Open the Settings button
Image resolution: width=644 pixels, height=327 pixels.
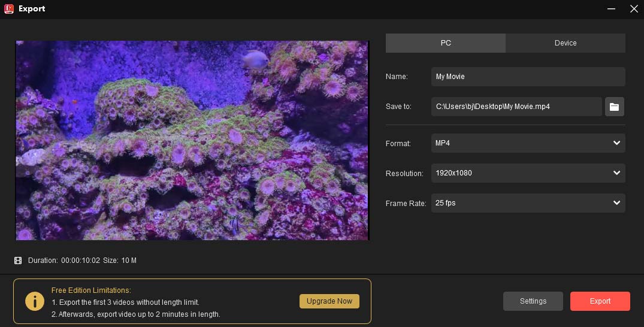[533, 301]
